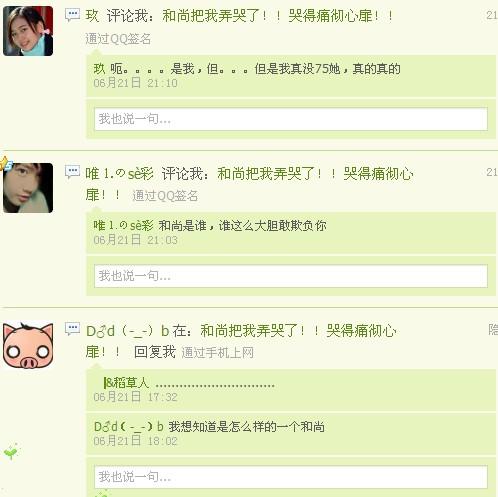Click 唯1.のsè彩 name in 21:03 reply
Screen dimensions: 498x497
123,226
